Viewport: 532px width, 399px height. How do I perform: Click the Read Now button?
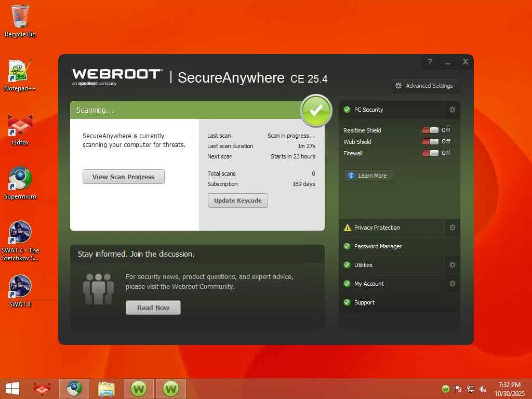point(153,308)
